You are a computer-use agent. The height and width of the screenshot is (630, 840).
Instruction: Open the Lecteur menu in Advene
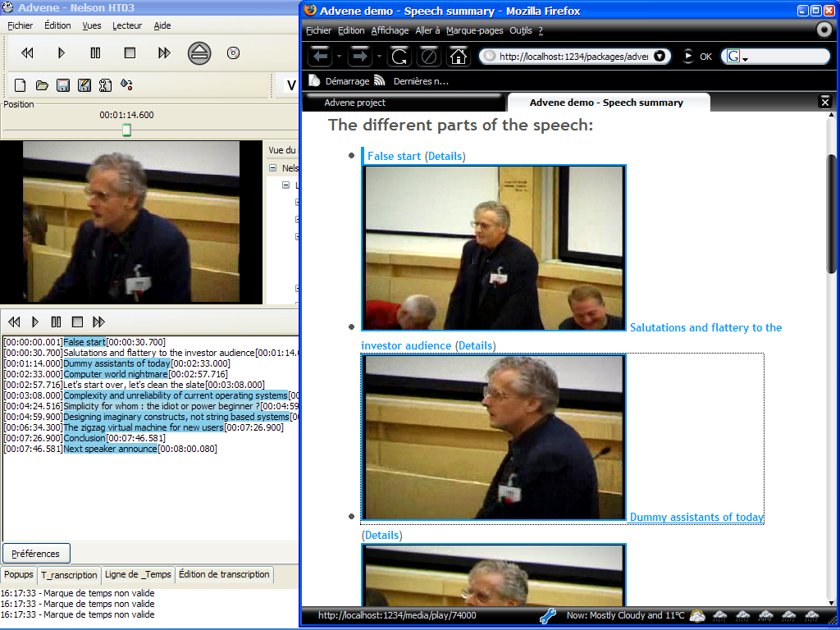[x=127, y=25]
